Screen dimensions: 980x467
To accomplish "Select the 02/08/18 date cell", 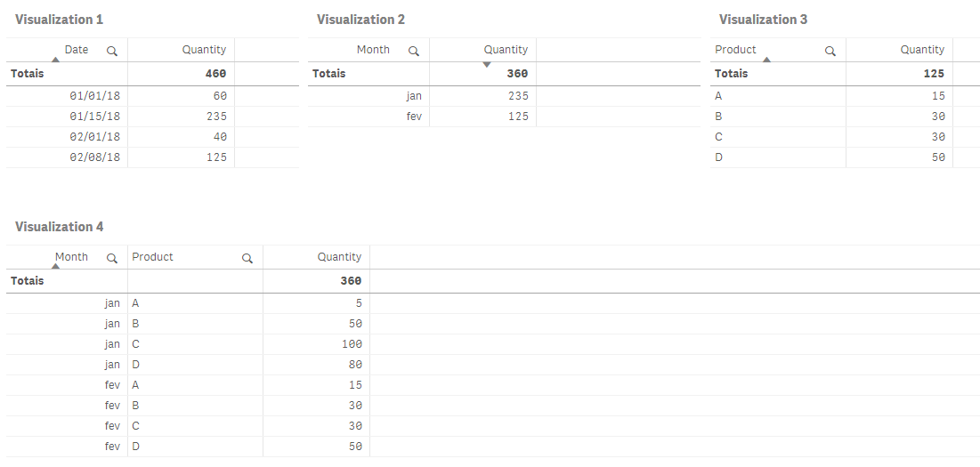I will point(94,157).
